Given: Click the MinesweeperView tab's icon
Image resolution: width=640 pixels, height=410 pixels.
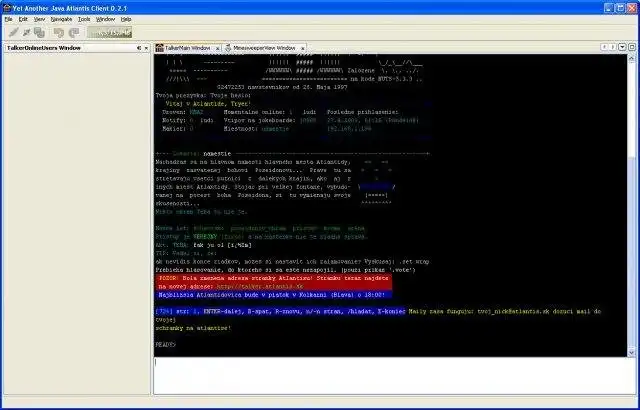Looking at the screenshot, I should coord(228,48).
